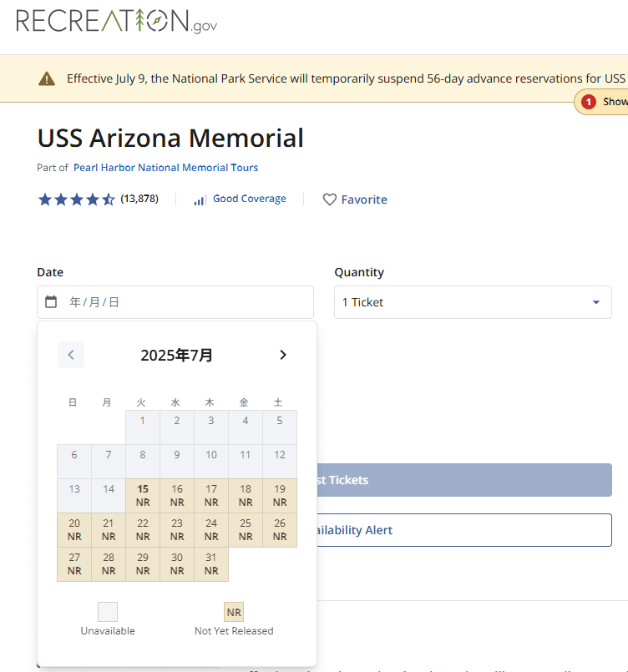Click the Request Tickets button
The image size is (628, 672).
pos(464,480)
